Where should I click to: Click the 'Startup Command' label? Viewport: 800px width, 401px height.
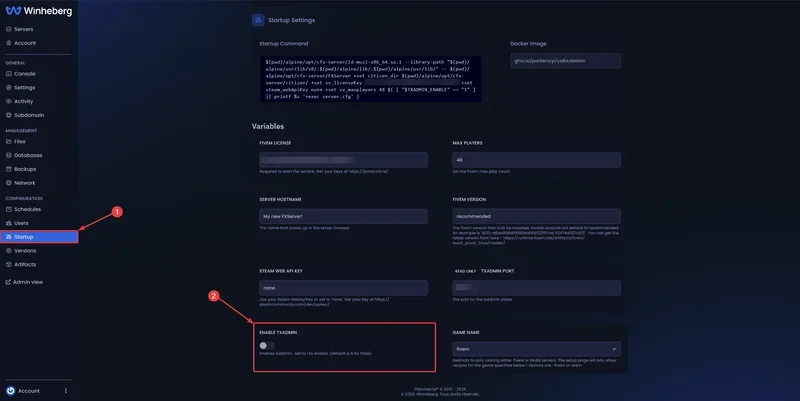(x=284, y=43)
